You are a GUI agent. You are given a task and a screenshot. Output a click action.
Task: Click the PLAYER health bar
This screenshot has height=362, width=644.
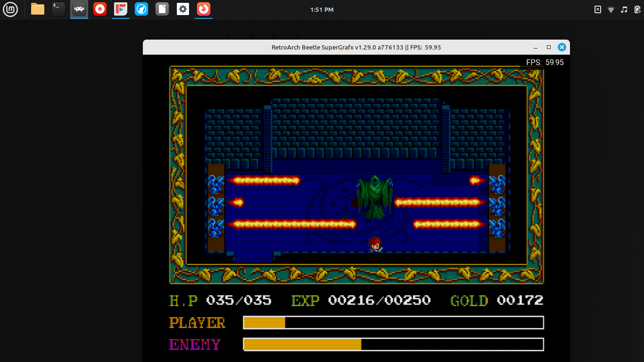(394, 322)
